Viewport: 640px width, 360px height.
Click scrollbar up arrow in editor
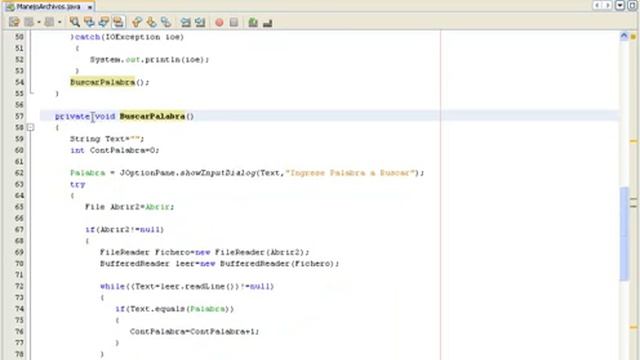(x=624, y=36)
